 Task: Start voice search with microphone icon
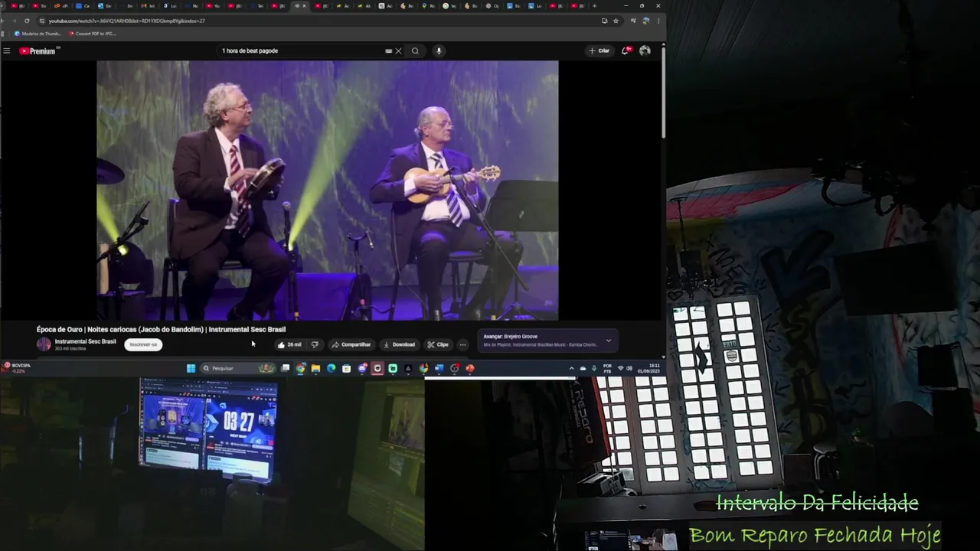[438, 51]
